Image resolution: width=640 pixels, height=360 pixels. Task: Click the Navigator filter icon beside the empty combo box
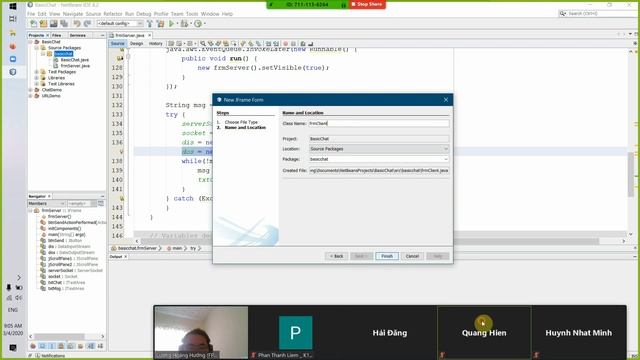point(101,203)
